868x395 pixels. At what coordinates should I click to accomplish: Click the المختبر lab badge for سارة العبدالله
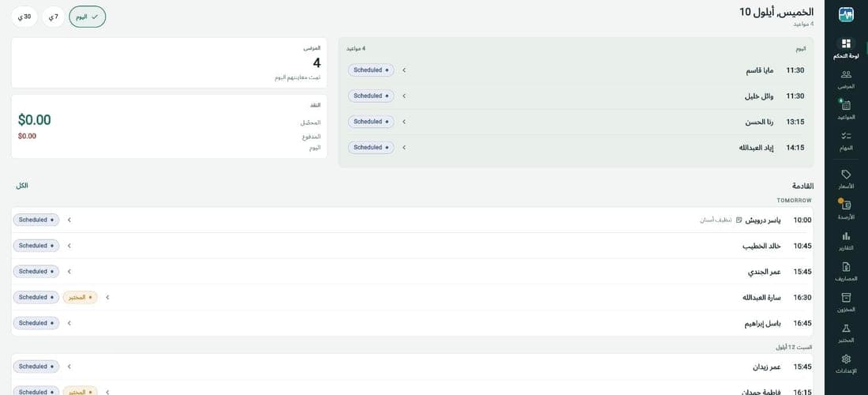80,298
